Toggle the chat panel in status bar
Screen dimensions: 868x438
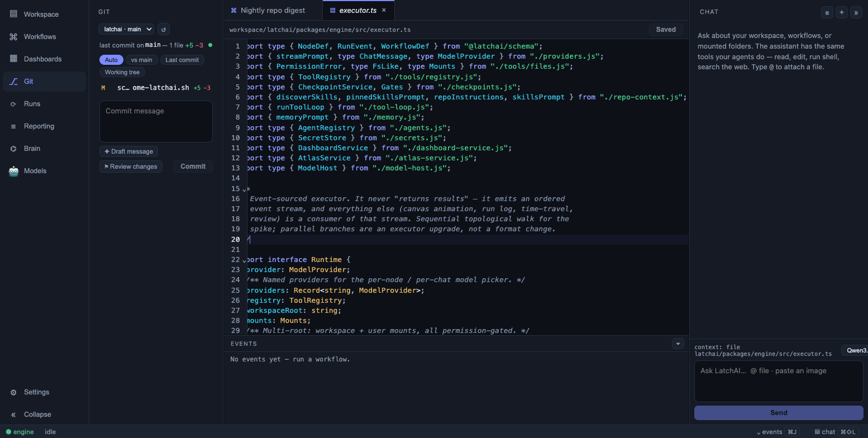coord(836,432)
